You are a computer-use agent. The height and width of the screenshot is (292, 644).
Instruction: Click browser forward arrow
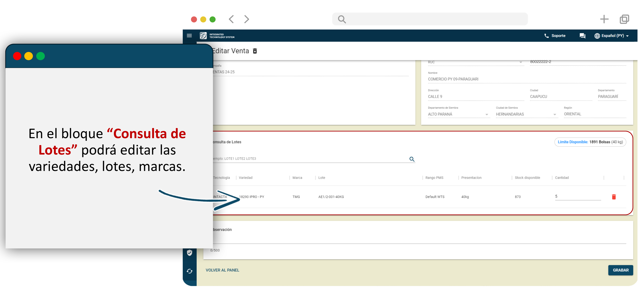[x=247, y=19]
